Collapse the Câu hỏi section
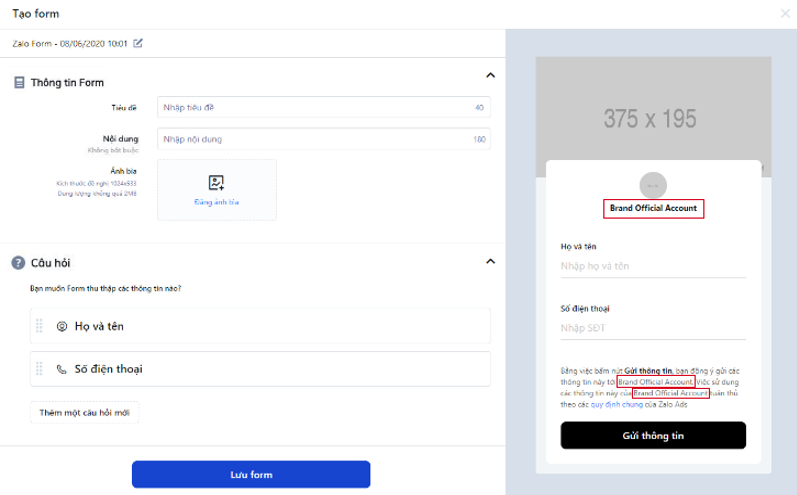This screenshot has height=495, width=797. point(490,262)
